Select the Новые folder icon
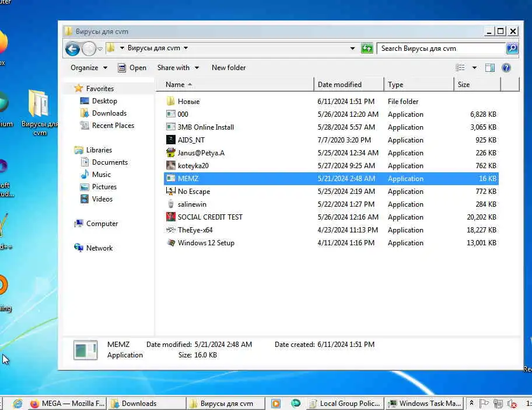The width and height of the screenshot is (532, 410). pos(171,101)
